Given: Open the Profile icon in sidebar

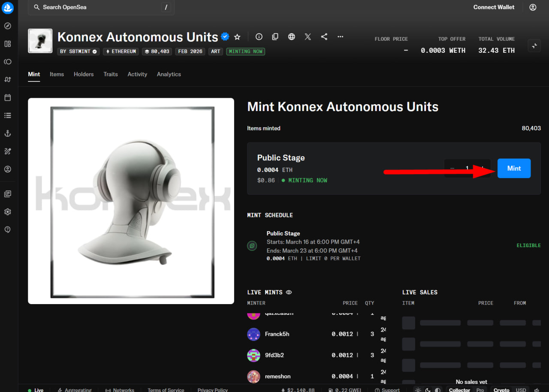Looking at the screenshot, I should (8, 169).
